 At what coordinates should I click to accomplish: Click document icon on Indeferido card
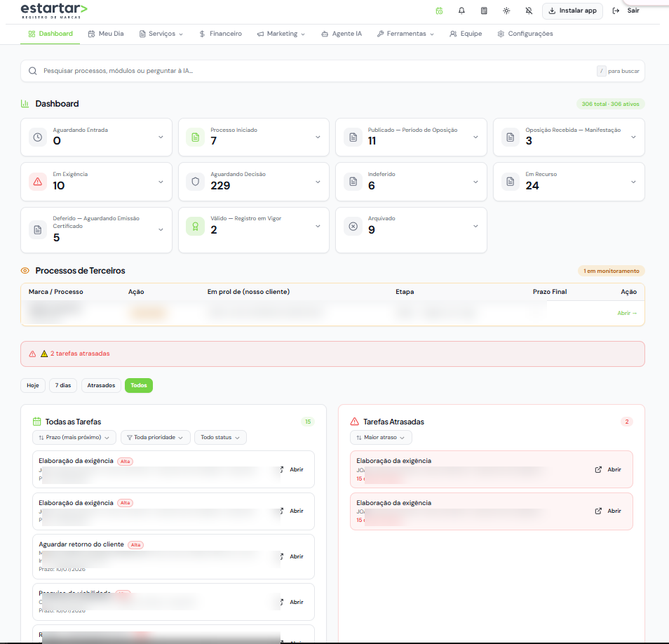(x=353, y=182)
